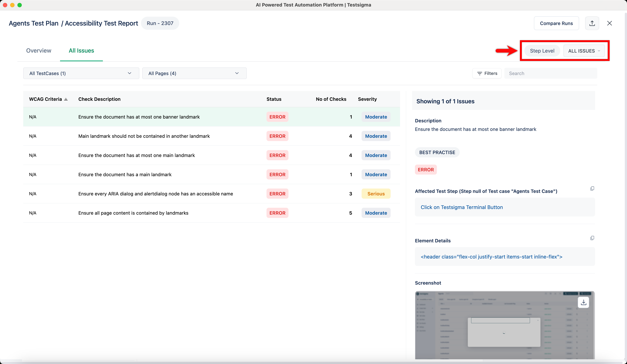Image resolution: width=627 pixels, height=364 pixels.
Task: Select the Run - 2307 badge
Action: point(160,23)
